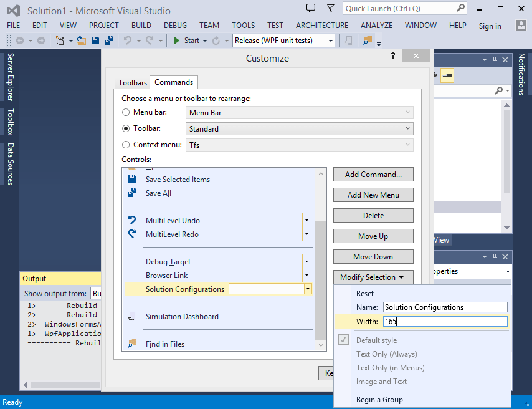Select Simulation Dashboard in the Controls list
532x409 pixels.
tap(183, 317)
